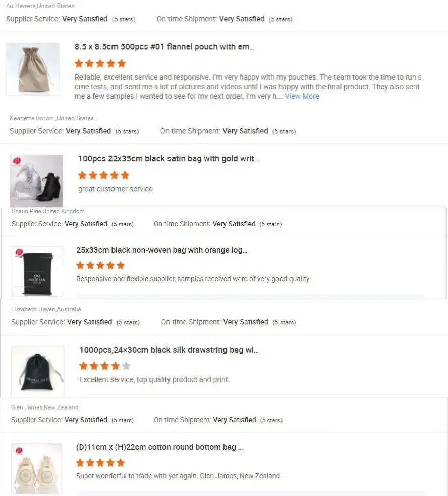Click the pink logo badge on satin bag image
This screenshot has width=448, height=496.
pos(17,161)
